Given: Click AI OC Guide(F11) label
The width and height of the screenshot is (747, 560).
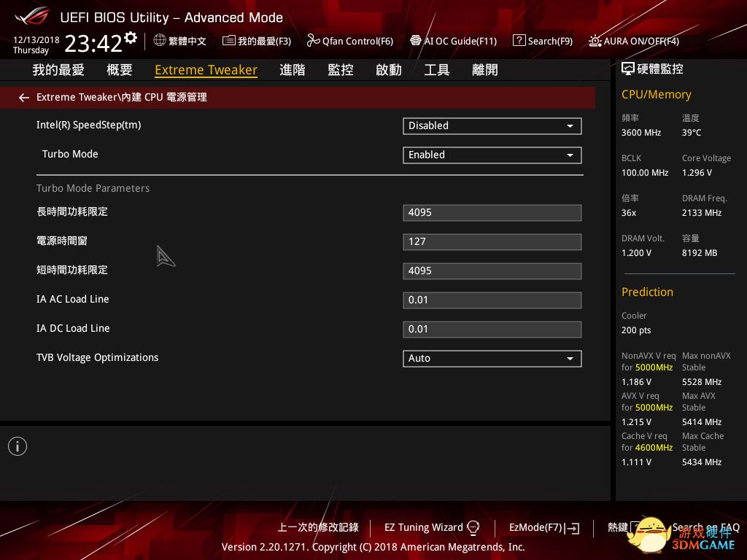Looking at the screenshot, I should tap(461, 41).
